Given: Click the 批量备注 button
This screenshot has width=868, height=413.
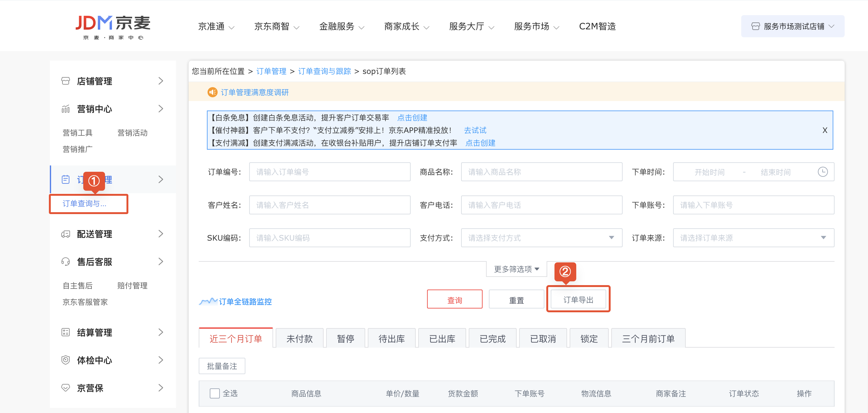Looking at the screenshot, I should [222, 366].
